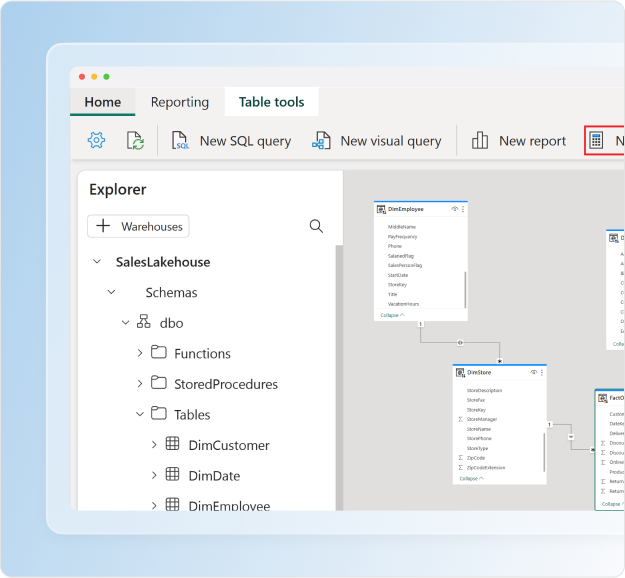Toggle the eye icon on DimEmployee card
The width and height of the screenshot is (625, 578).
[454, 209]
